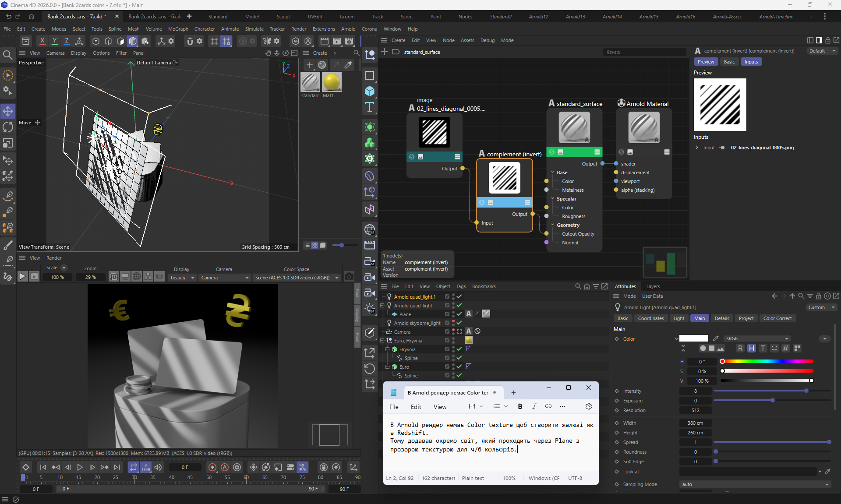Toggle the enable checkmark for Hryvnia object

(459, 349)
